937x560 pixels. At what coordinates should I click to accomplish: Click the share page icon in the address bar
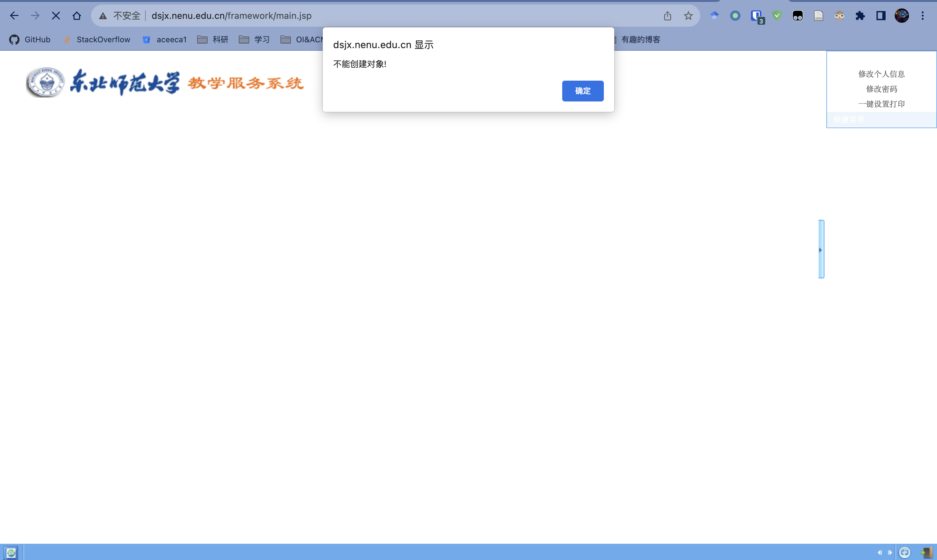pos(667,16)
